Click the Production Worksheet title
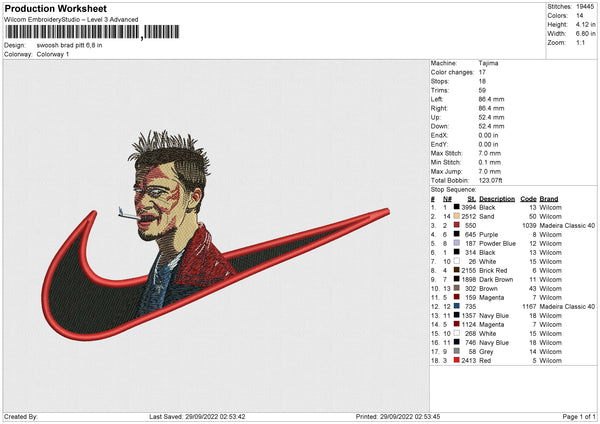The width and height of the screenshot is (600, 424). click(56, 8)
